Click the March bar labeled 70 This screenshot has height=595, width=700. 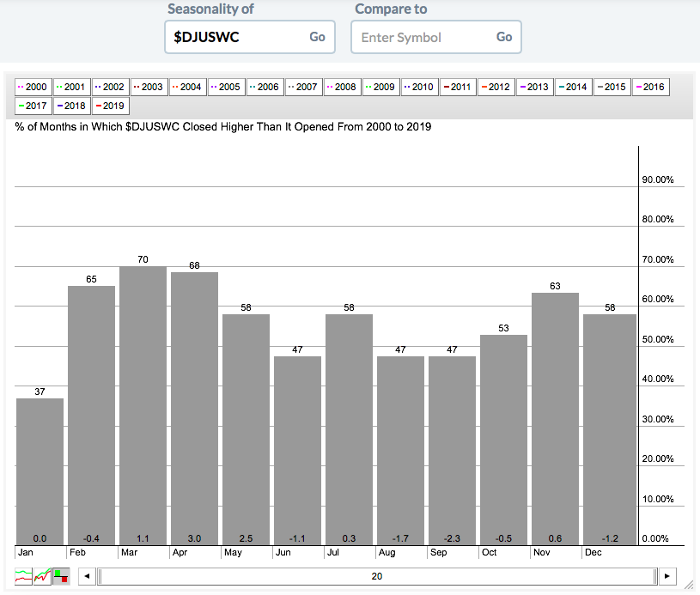[144, 404]
